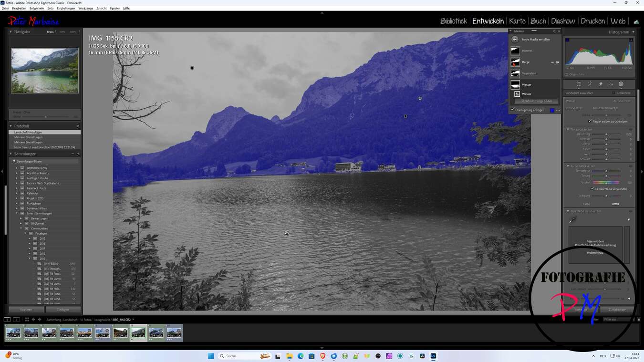
Task: Open the cloud sync status icon
Action: point(636,22)
